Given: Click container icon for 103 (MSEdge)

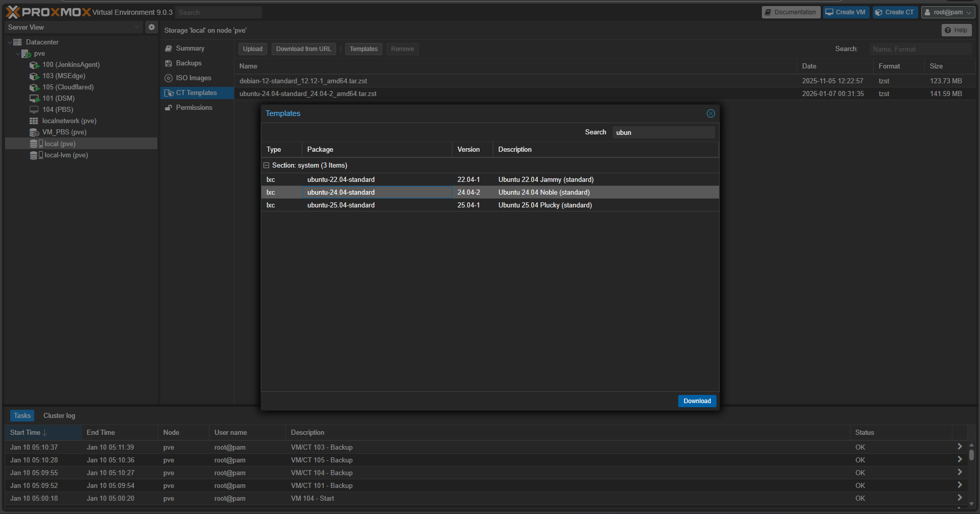Looking at the screenshot, I should pos(34,76).
